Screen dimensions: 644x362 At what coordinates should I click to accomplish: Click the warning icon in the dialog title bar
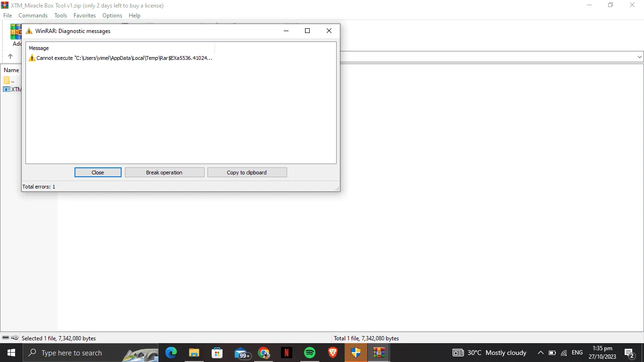pos(29,31)
